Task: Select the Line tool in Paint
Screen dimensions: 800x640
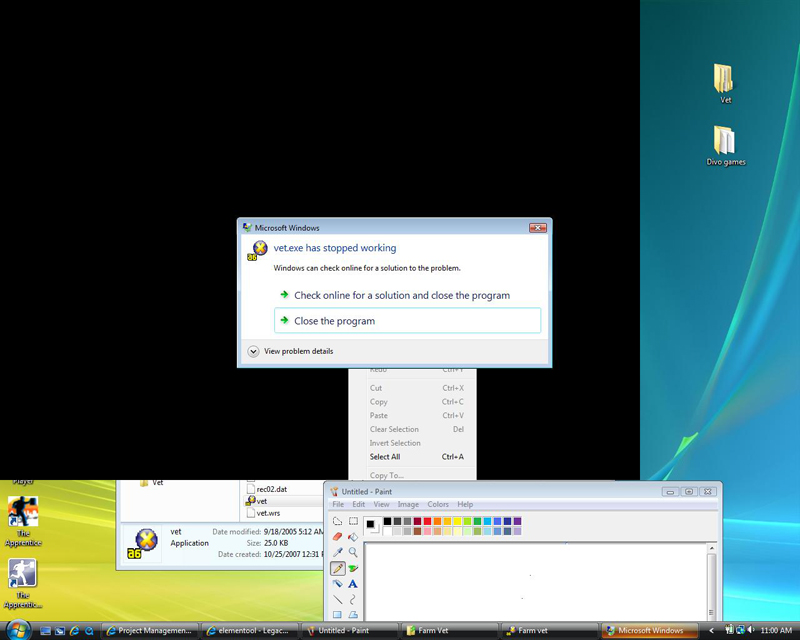Action: (x=337, y=599)
